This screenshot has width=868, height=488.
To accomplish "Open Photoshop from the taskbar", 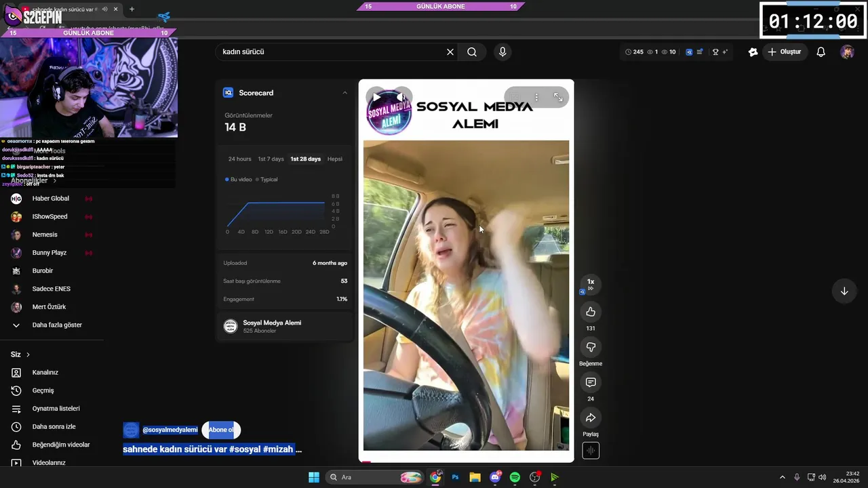I will (455, 477).
